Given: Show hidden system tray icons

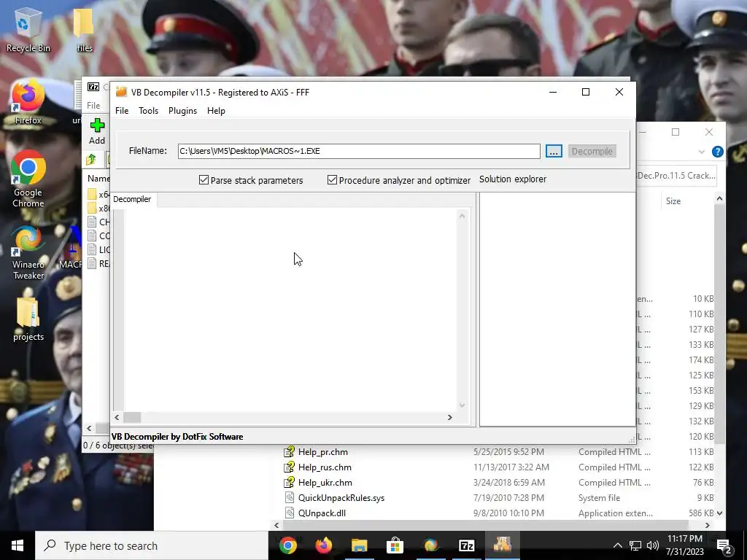Looking at the screenshot, I should point(617,545).
